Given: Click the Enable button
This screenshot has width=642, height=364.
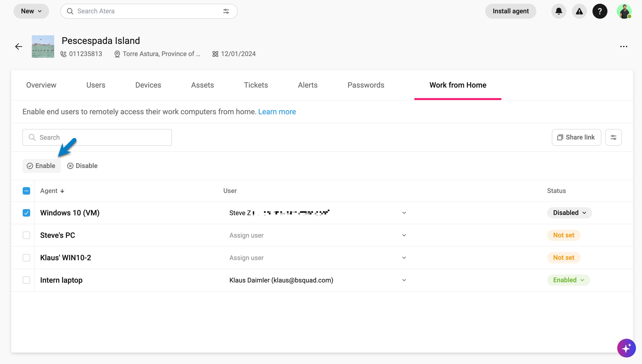Looking at the screenshot, I should (x=42, y=166).
